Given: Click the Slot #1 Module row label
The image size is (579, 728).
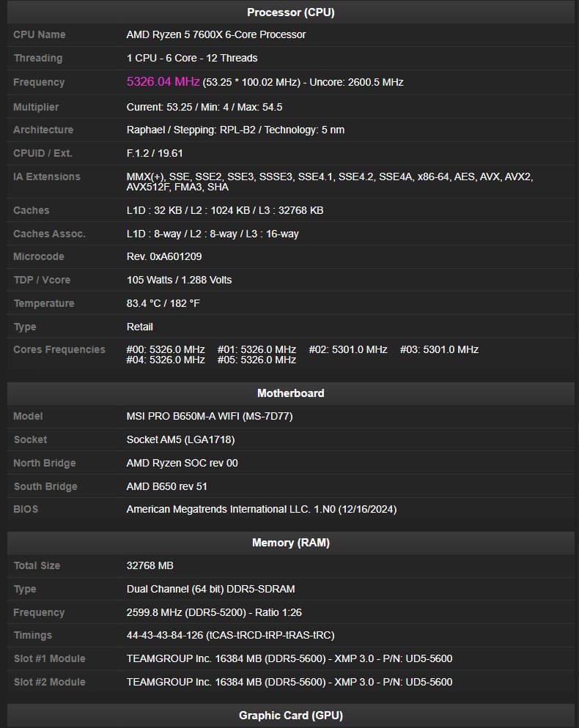Looking at the screenshot, I should point(50,659).
